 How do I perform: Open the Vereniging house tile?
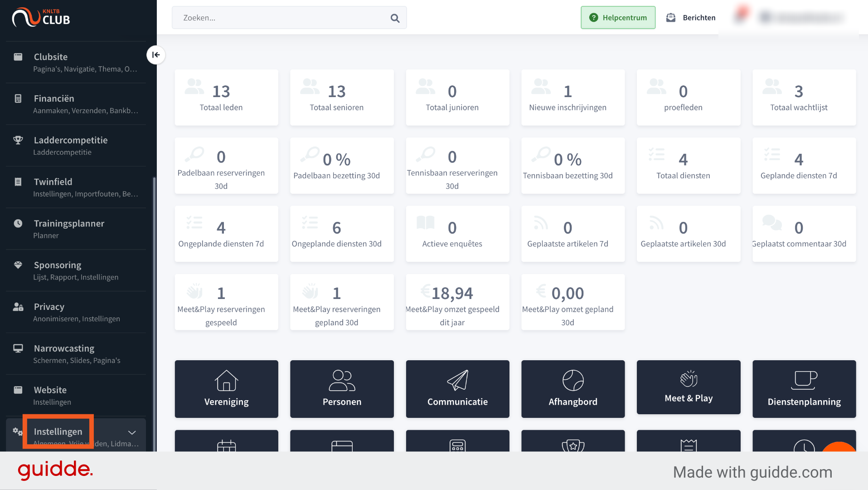226,389
